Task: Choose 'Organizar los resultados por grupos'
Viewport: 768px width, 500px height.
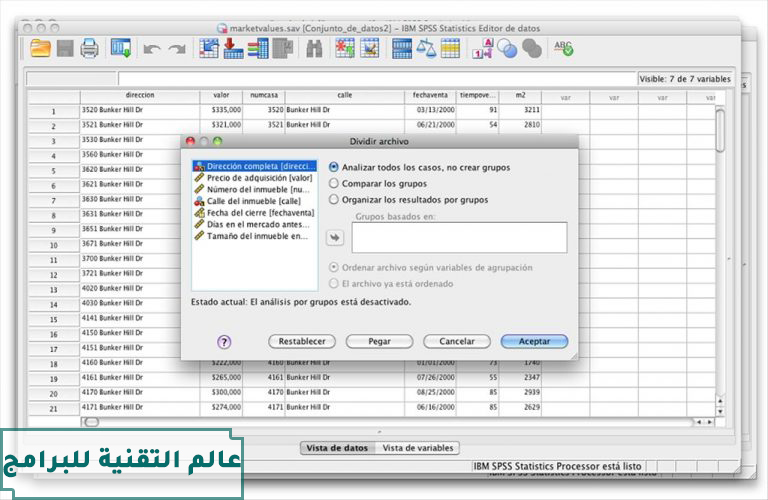Action: coord(408,200)
